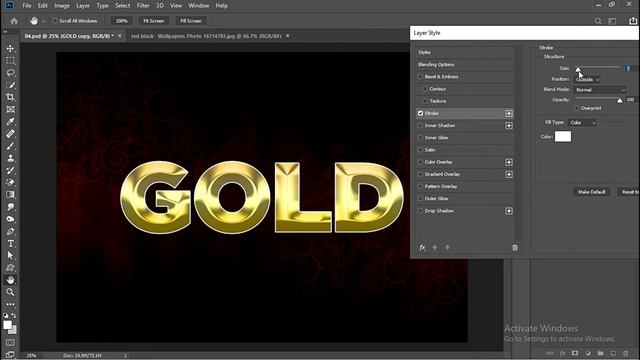Uncheck the Stroke effect checkbox
This screenshot has width=640, height=360.
(420, 113)
